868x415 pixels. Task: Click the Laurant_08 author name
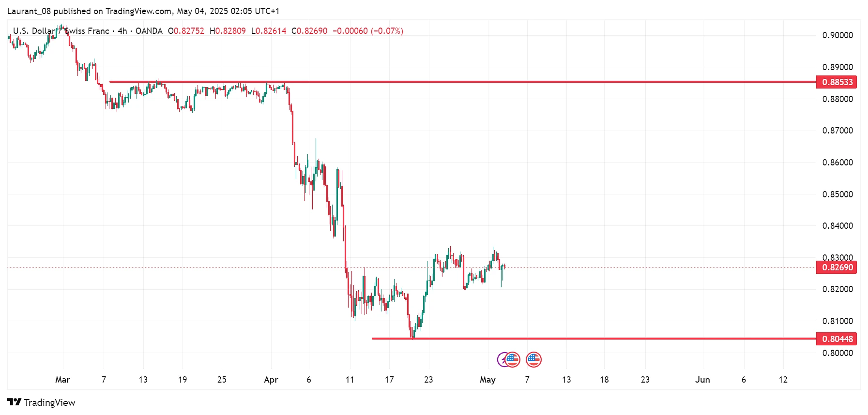[x=29, y=11]
